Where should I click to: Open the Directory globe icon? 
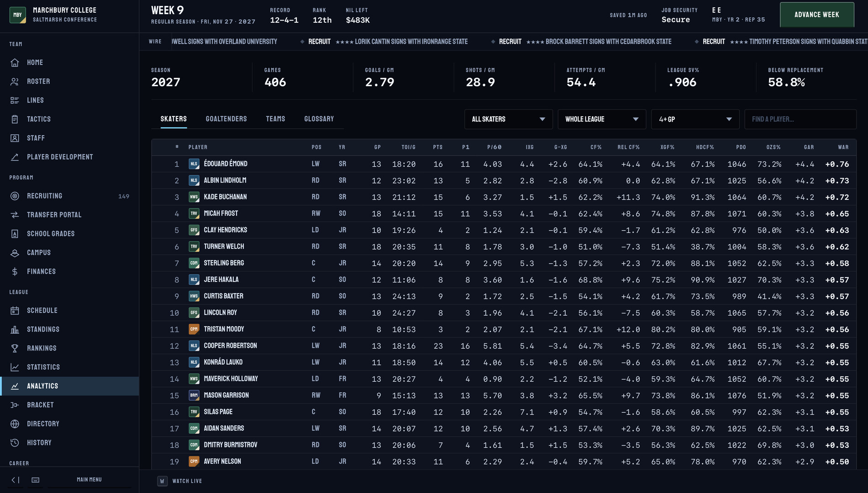15,424
